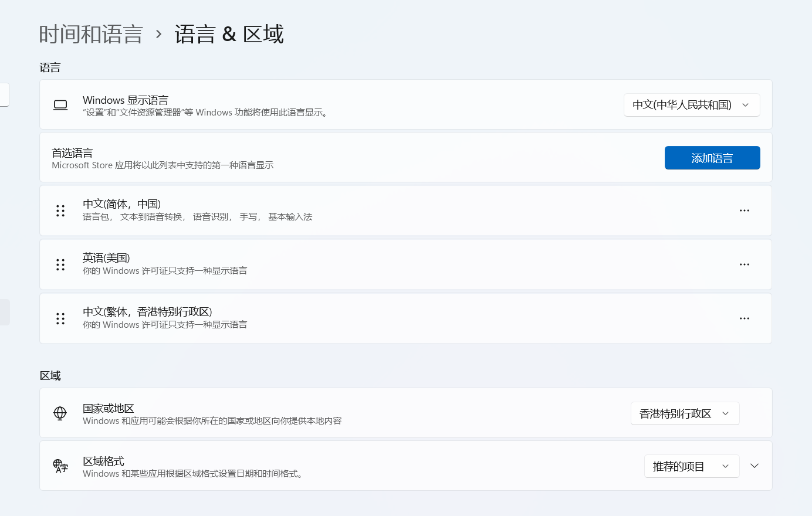This screenshot has width=812, height=516.
Task: Click the drag handle beside 英语(美国)
Action: [x=60, y=264]
